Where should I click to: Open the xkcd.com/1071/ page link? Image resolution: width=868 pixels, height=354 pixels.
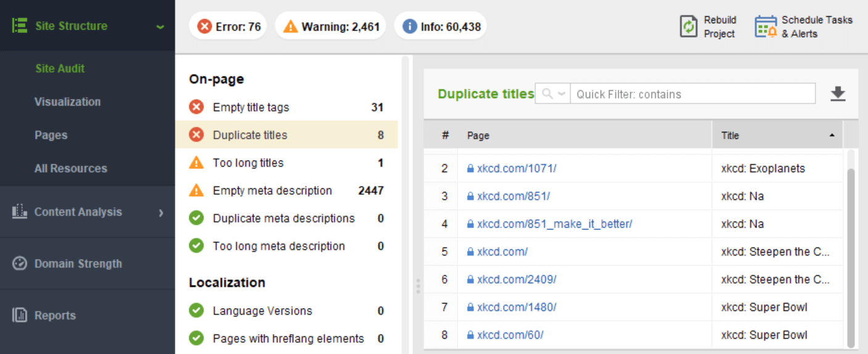(517, 168)
